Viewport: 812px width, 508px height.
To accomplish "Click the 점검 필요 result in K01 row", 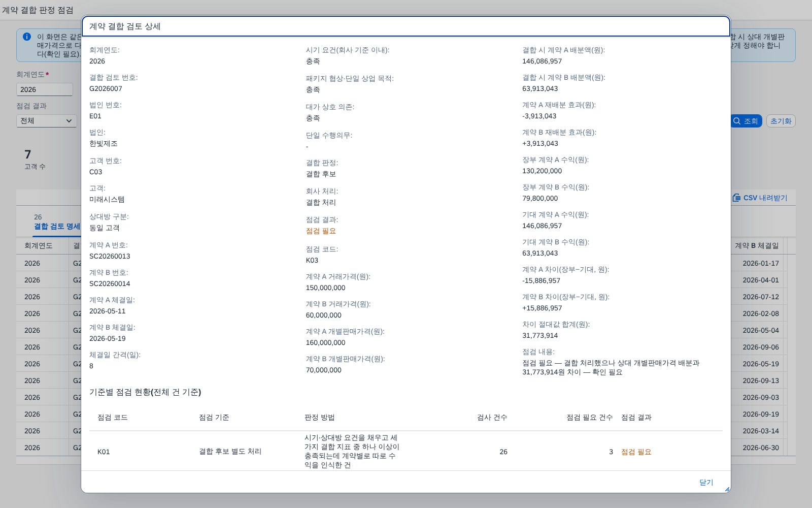I will 636,452.
